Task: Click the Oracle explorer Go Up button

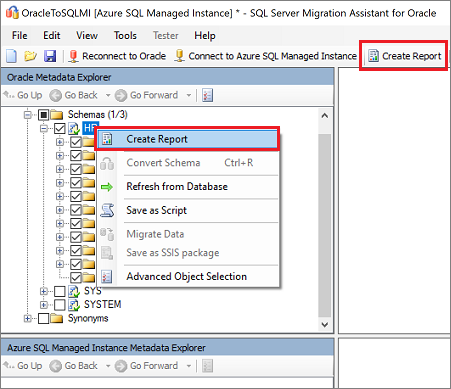Action: [23, 95]
